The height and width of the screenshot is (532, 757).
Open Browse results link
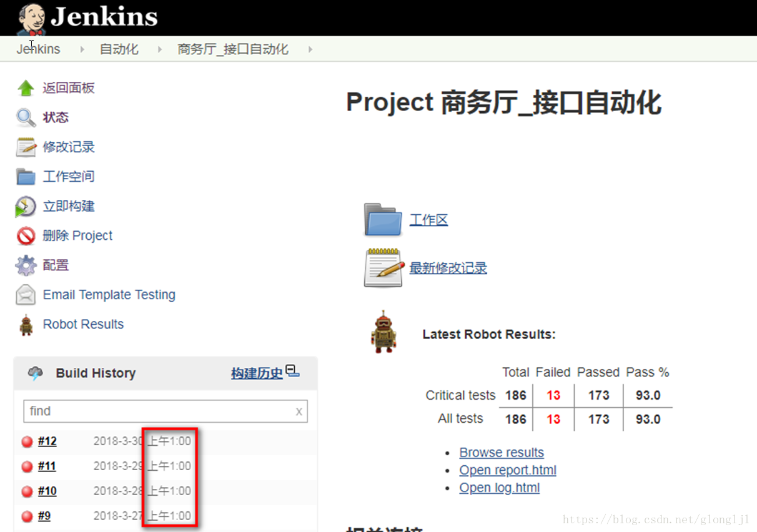coord(502,453)
